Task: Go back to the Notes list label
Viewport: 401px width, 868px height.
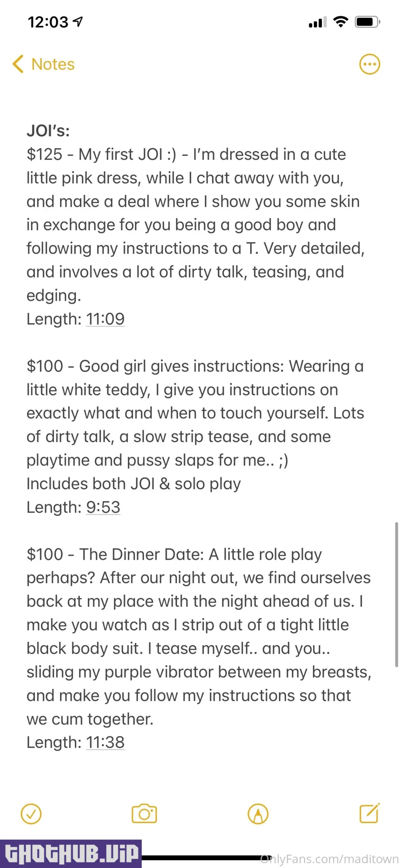Action: click(53, 64)
